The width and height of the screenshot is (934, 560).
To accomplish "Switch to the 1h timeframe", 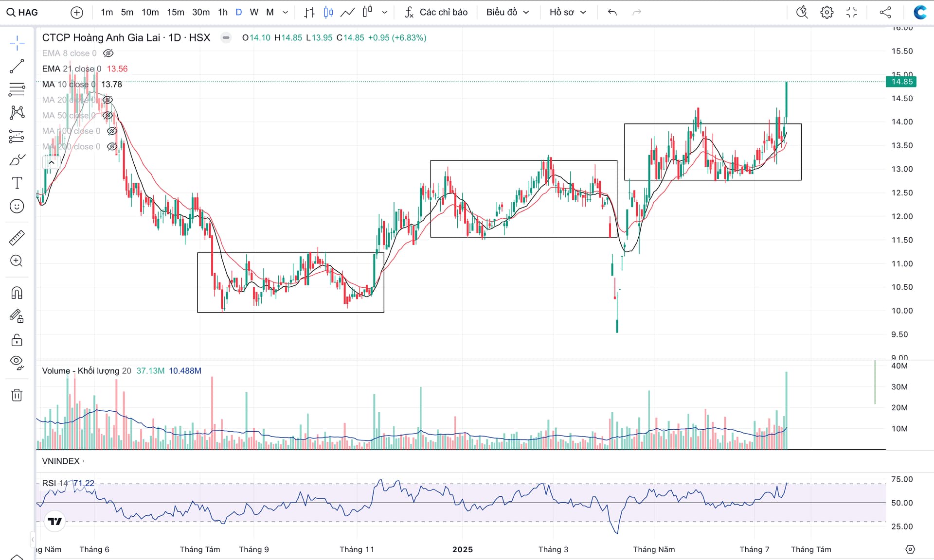I will [223, 12].
